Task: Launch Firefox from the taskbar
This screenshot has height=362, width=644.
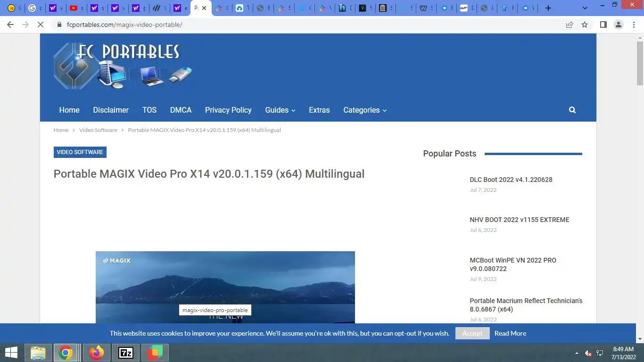Action: pyautogui.click(x=97, y=353)
